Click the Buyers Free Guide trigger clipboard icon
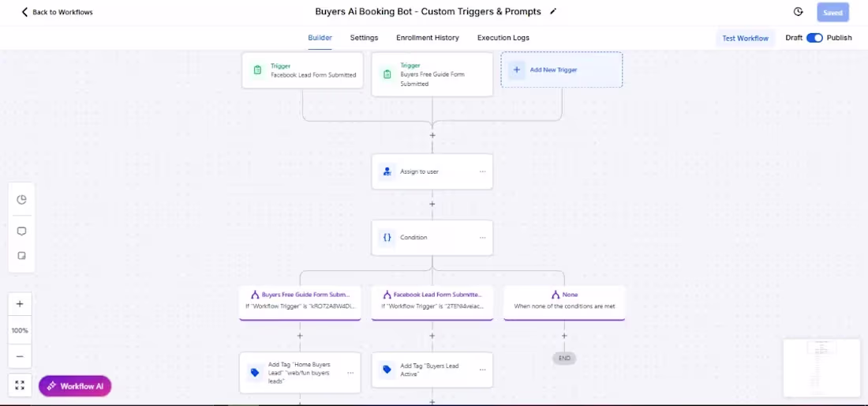 click(387, 74)
